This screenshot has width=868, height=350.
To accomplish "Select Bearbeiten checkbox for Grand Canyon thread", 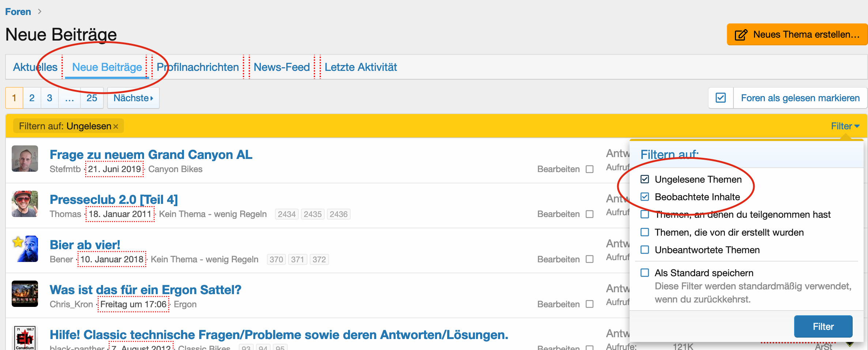I will tap(589, 169).
